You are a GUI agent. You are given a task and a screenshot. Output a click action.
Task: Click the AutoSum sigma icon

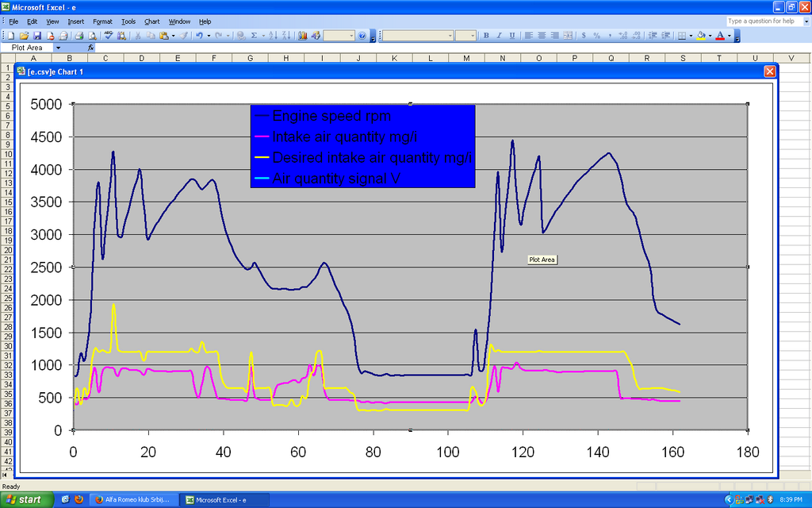click(x=255, y=35)
